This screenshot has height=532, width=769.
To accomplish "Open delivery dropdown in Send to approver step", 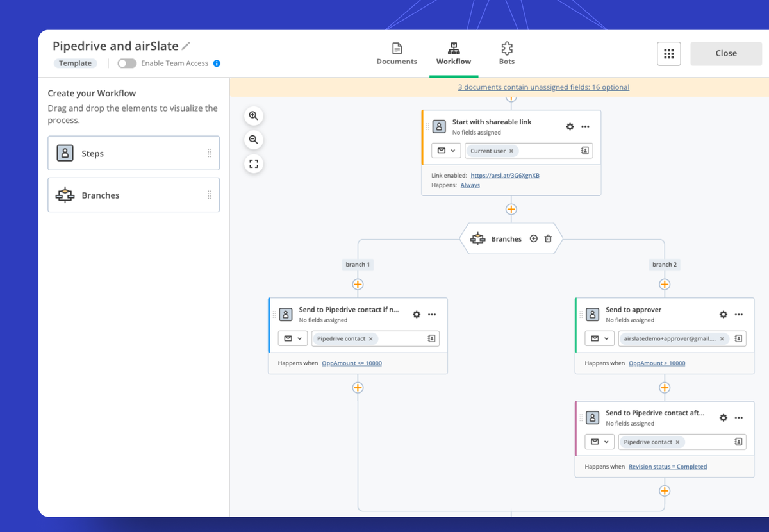I will click(600, 338).
